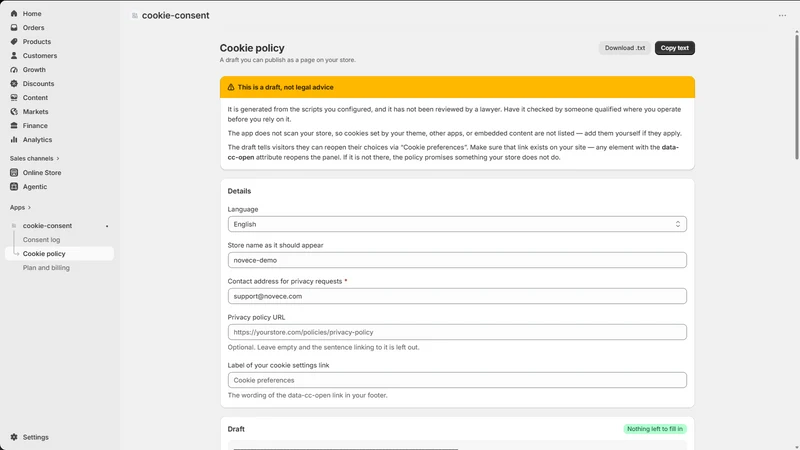This screenshot has width=800, height=450.
Task: Click the "Details" card heading
Action: (x=239, y=191)
